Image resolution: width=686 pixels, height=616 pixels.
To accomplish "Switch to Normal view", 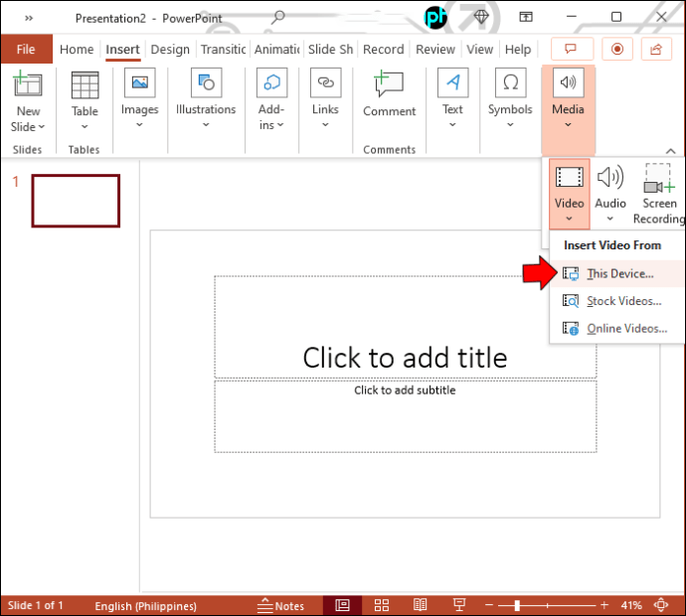I will pyautogui.click(x=342, y=605).
